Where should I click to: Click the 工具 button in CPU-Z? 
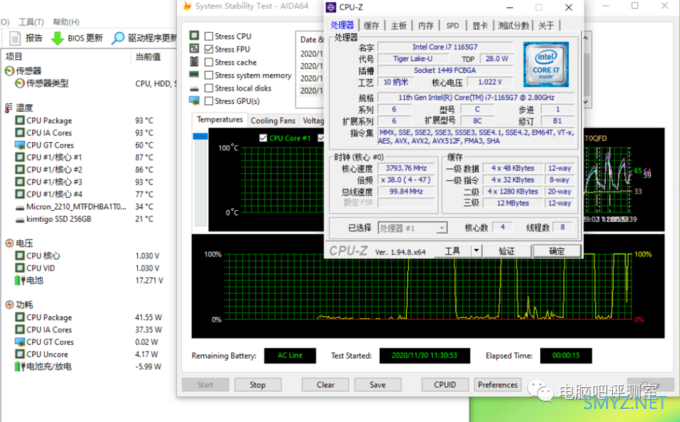click(x=452, y=251)
